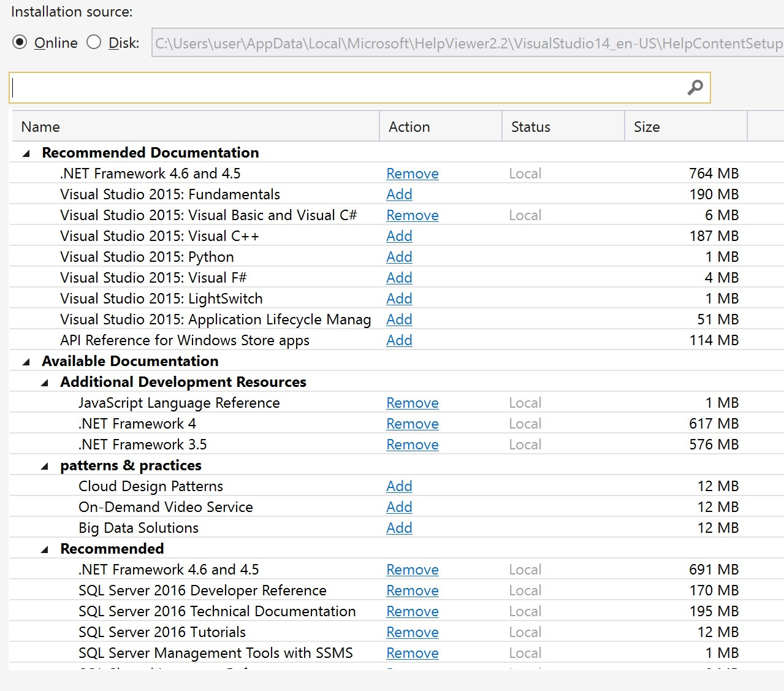The height and width of the screenshot is (691, 784).
Task: Select the Online installation source
Action: click(x=20, y=42)
